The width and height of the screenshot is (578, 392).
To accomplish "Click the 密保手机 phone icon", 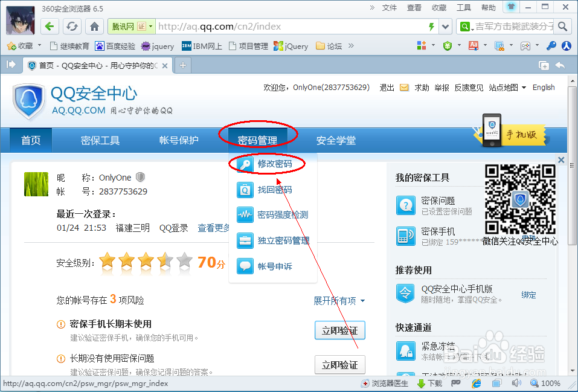I will (x=405, y=236).
